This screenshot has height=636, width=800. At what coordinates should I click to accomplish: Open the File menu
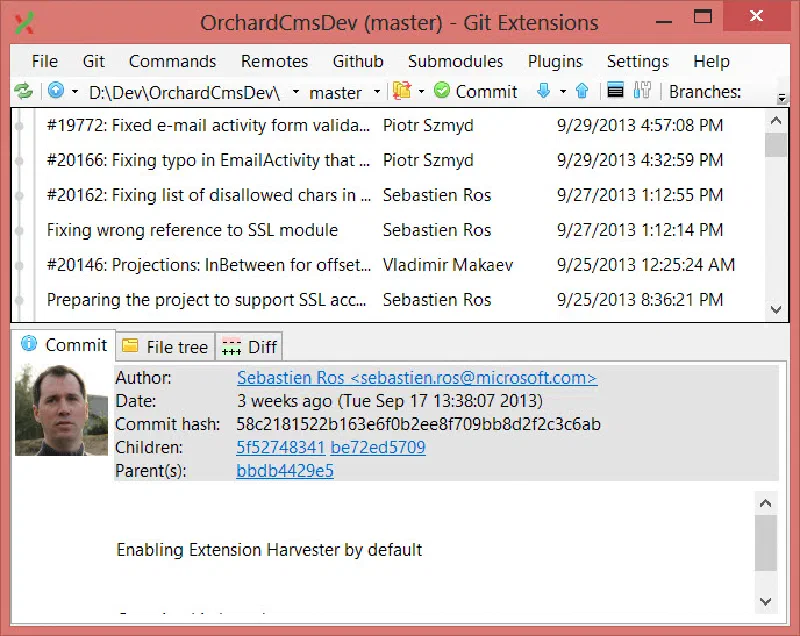tap(45, 61)
